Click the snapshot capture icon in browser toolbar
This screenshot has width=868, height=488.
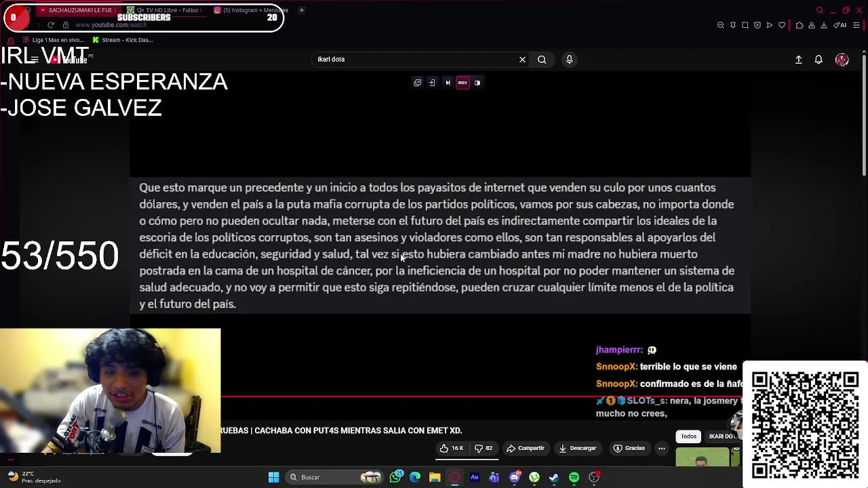[745, 25]
